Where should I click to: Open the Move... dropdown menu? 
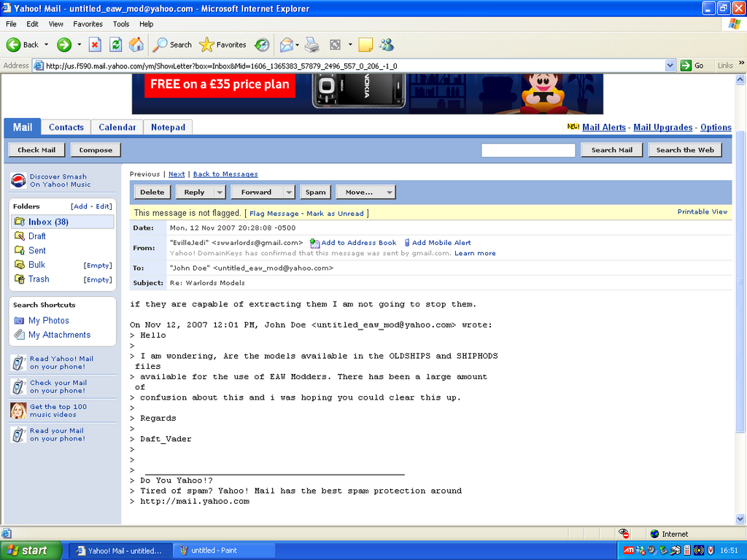point(366,192)
